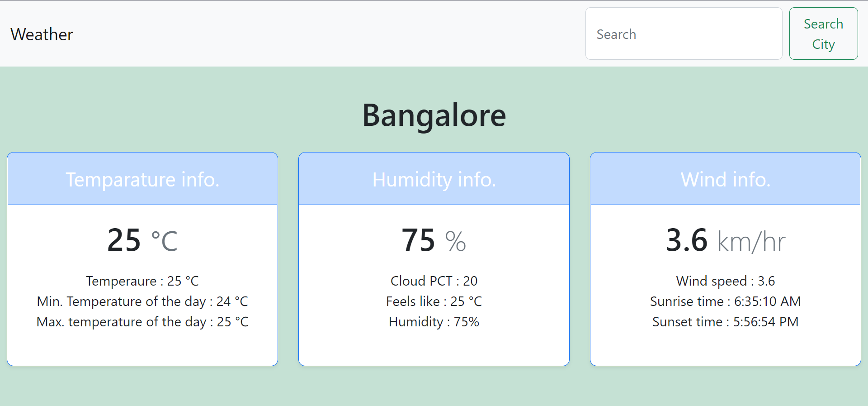The height and width of the screenshot is (406, 868).
Task: Click the Min. Temperature of the day line
Action: (142, 301)
